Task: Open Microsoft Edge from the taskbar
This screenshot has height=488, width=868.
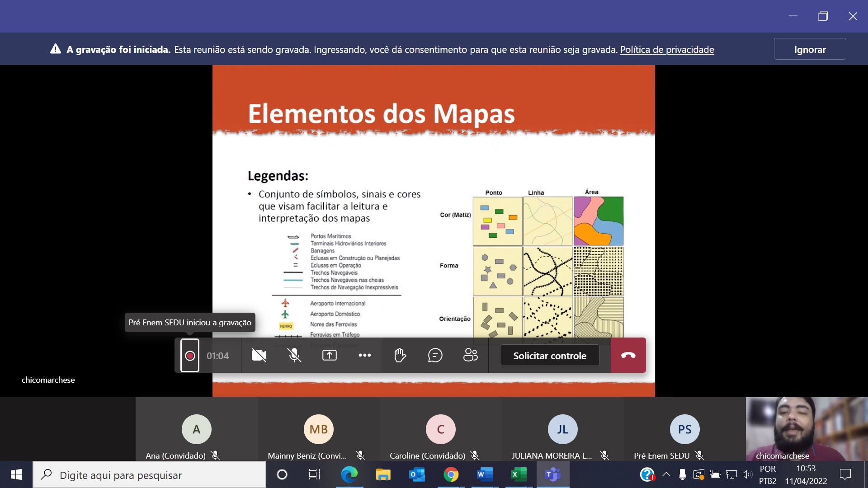Action: point(349,474)
